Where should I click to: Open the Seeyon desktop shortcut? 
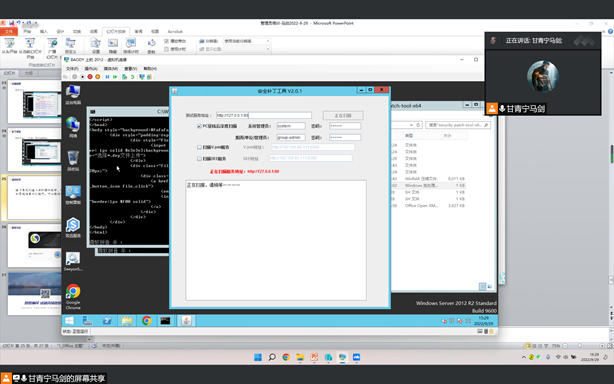pos(73,261)
